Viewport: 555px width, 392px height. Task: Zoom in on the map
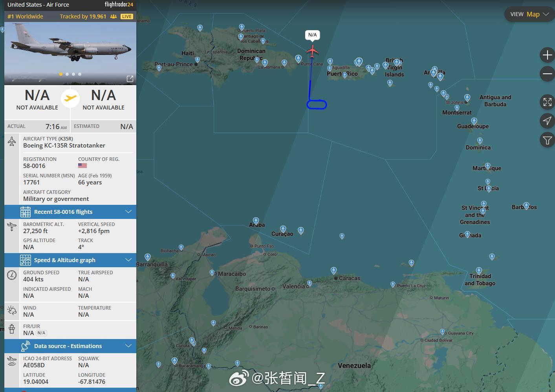tap(547, 55)
